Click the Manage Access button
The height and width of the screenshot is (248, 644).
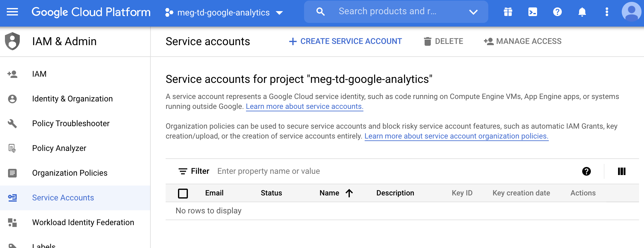click(523, 41)
